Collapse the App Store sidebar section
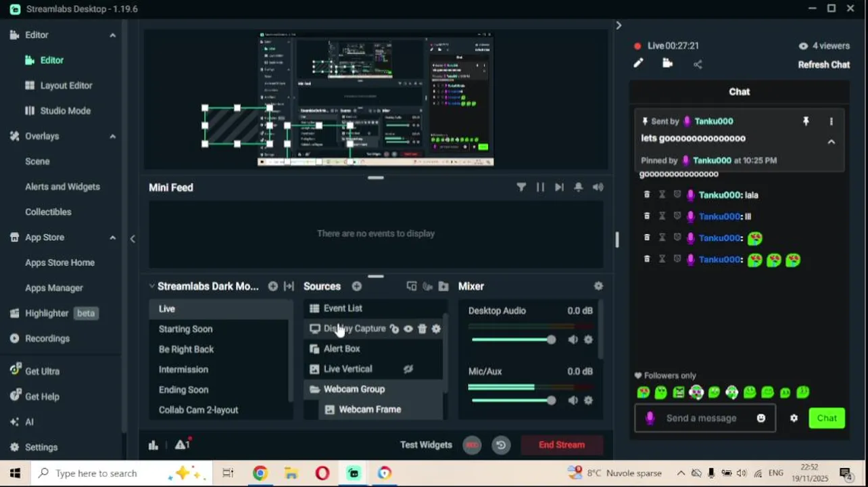 pyautogui.click(x=112, y=237)
